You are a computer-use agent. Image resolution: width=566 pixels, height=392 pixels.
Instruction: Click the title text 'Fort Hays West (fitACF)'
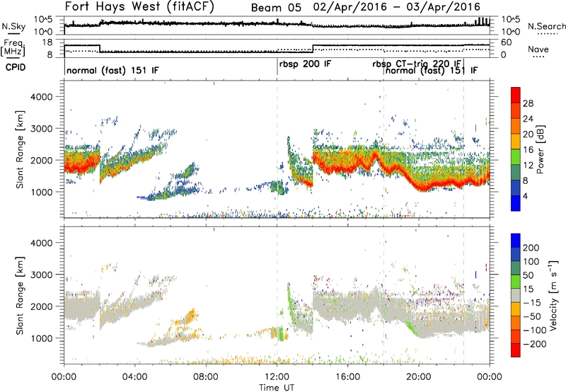(x=139, y=6)
